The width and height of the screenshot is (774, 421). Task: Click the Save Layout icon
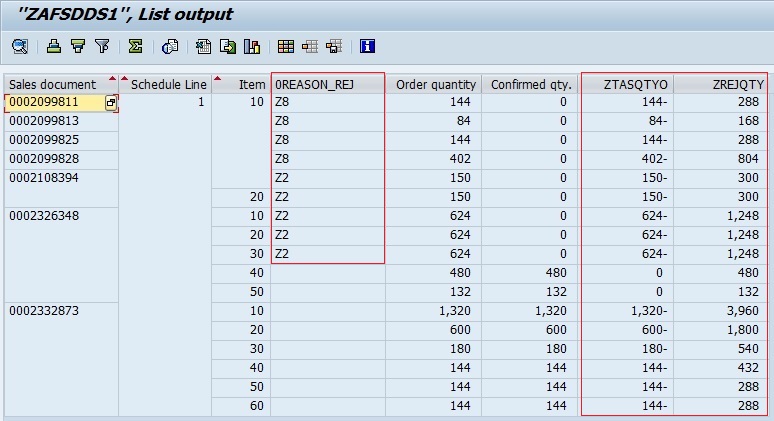[333, 46]
